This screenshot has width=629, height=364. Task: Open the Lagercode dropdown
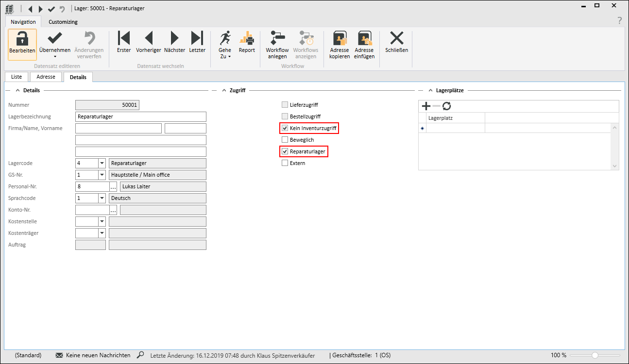click(102, 164)
